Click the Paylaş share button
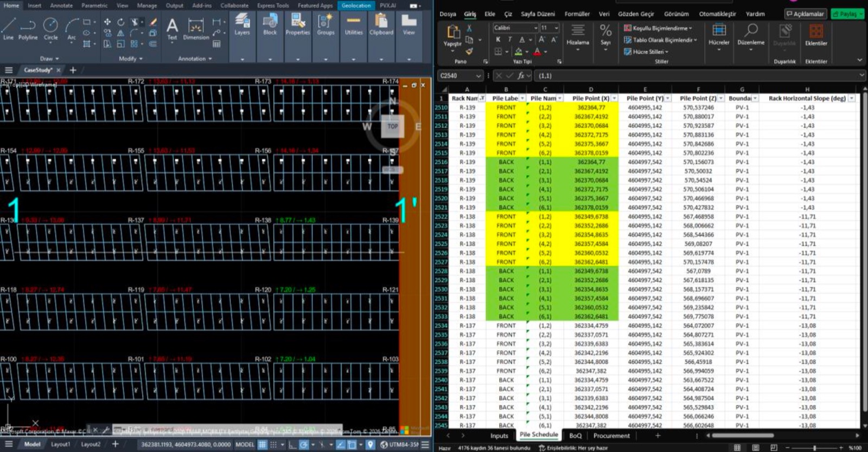This screenshot has width=868, height=452. coord(848,14)
